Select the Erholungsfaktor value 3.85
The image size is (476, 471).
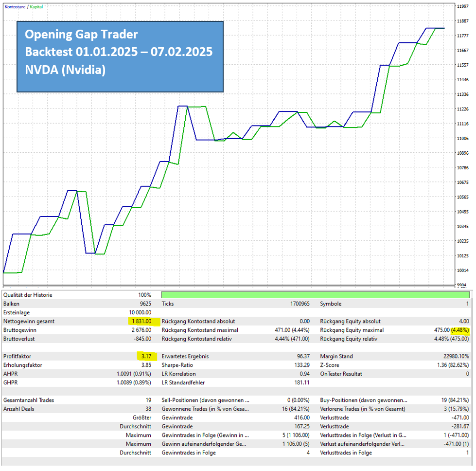tap(146, 365)
